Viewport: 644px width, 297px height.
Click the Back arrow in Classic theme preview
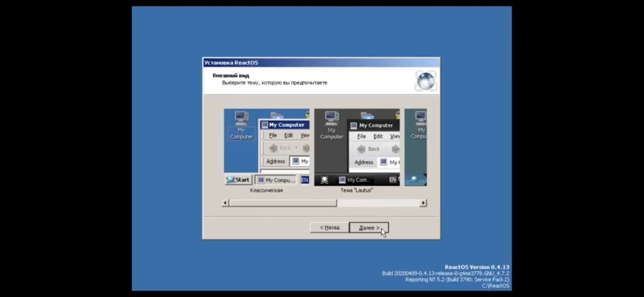[273, 148]
